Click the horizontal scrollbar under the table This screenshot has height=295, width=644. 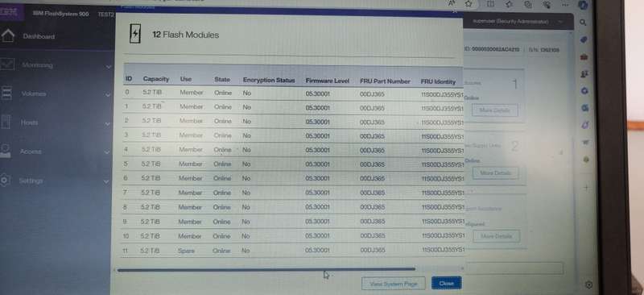tap(266, 269)
